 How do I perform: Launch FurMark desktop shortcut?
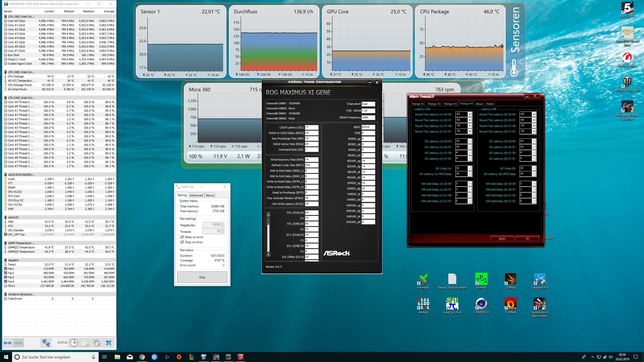pos(510,306)
